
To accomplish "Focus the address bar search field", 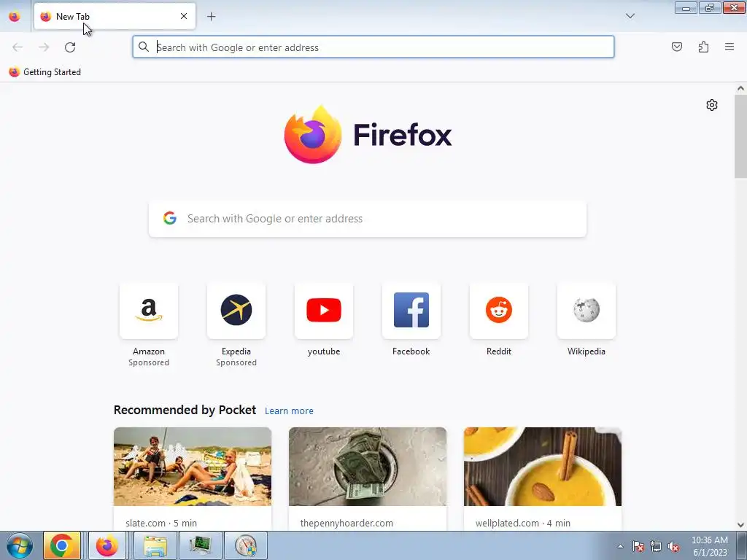I will pyautogui.click(x=373, y=47).
